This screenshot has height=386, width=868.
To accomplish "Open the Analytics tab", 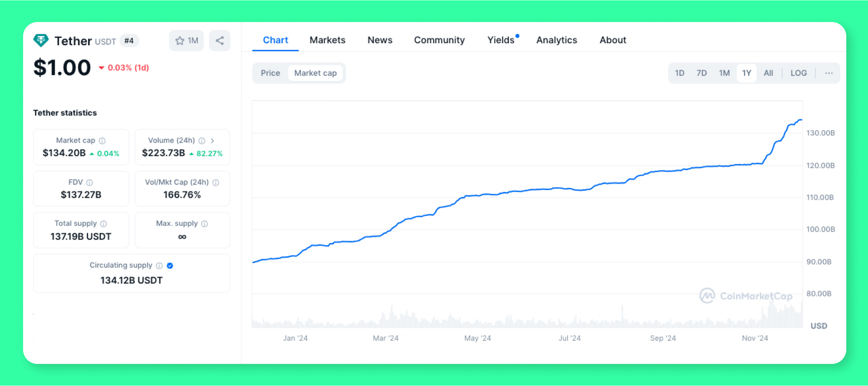I will [557, 40].
